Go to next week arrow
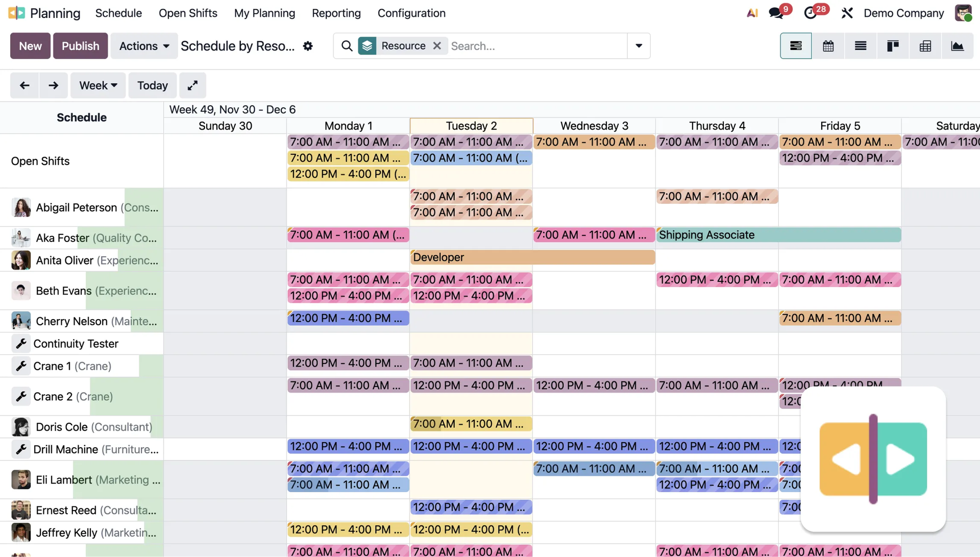Image resolution: width=980 pixels, height=557 pixels. 53,85
